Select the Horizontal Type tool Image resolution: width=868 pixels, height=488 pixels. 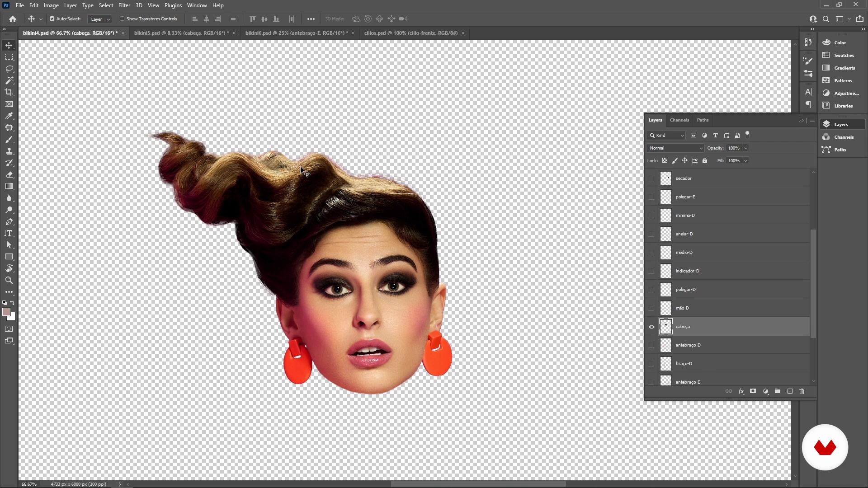click(x=9, y=233)
